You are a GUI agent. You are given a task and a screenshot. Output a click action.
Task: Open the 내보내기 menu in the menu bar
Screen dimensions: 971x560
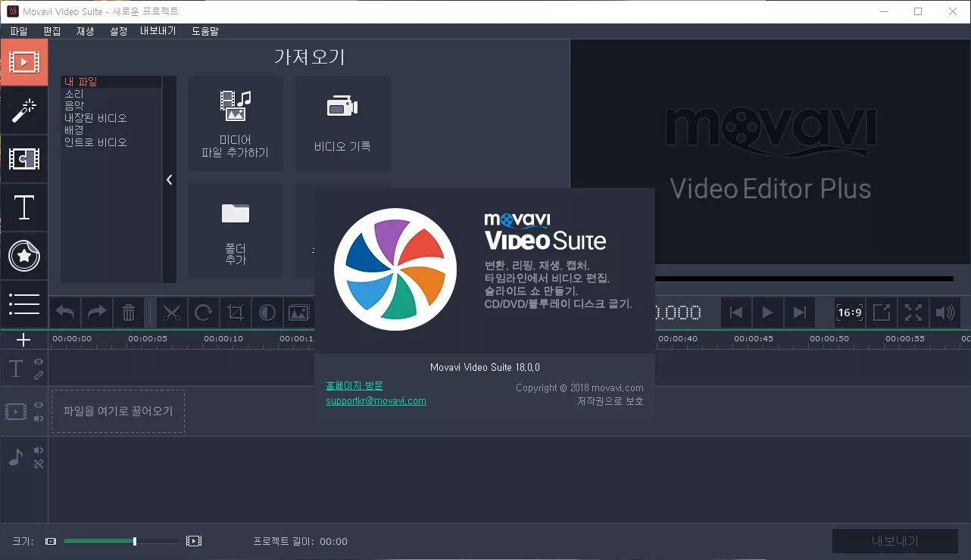point(158,31)
